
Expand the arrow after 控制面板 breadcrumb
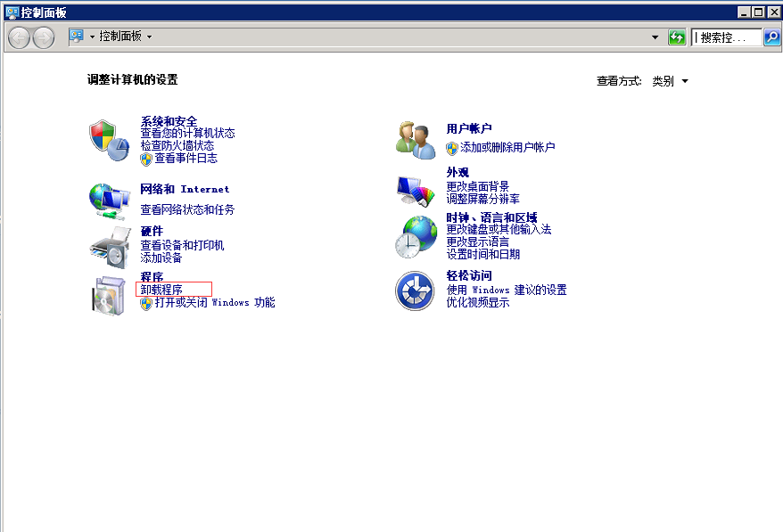click(149, 37)
